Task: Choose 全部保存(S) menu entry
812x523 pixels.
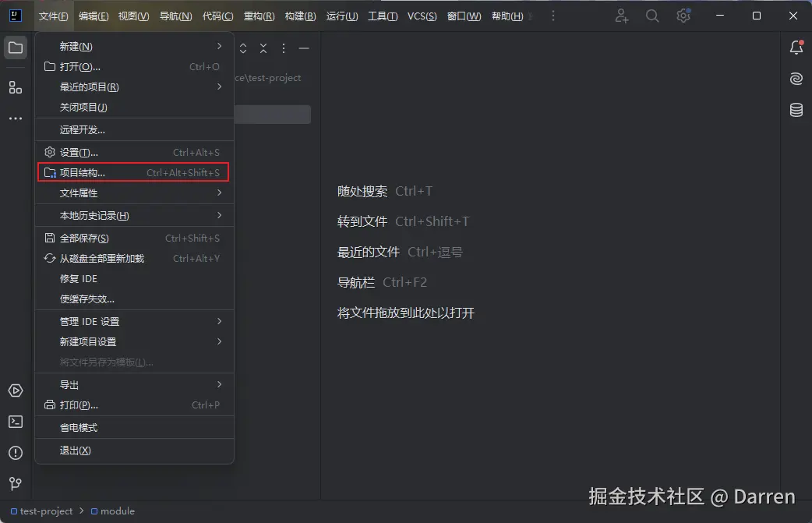Action: (x=135, y=239)
